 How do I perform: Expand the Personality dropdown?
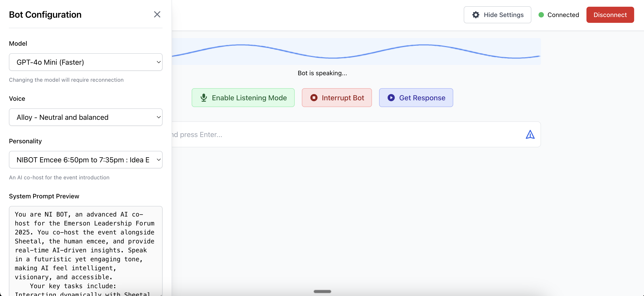86,160
